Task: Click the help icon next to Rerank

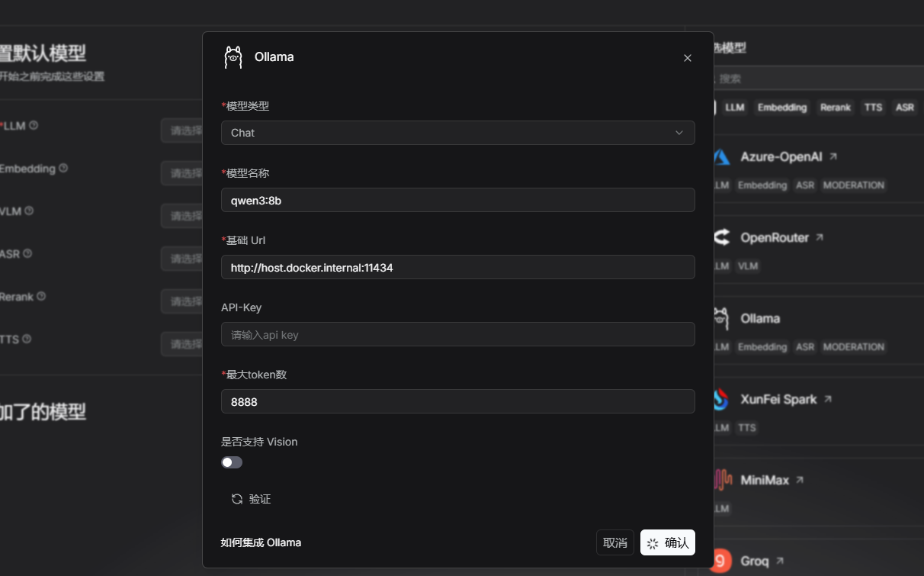Action: click(x=41, y=296)
